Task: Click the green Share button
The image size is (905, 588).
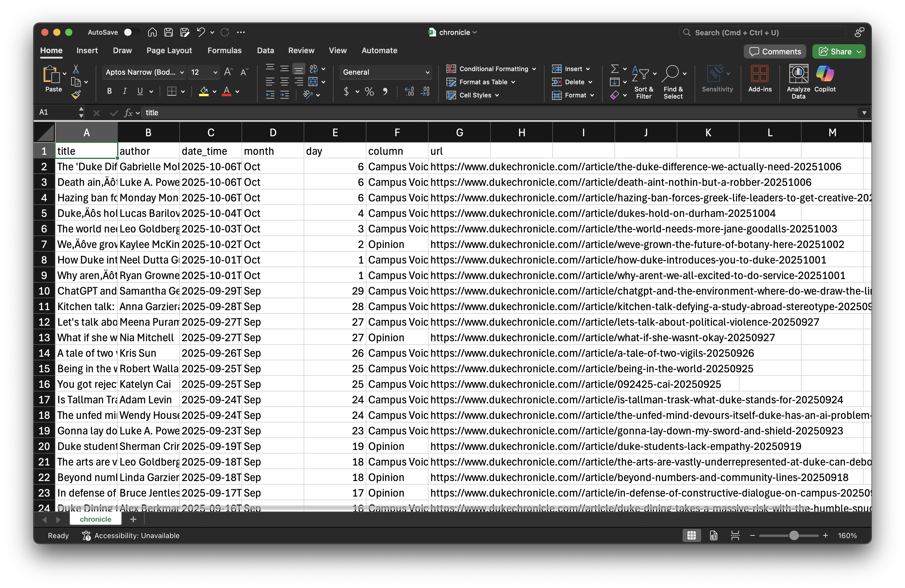Action: click(835, 52)
